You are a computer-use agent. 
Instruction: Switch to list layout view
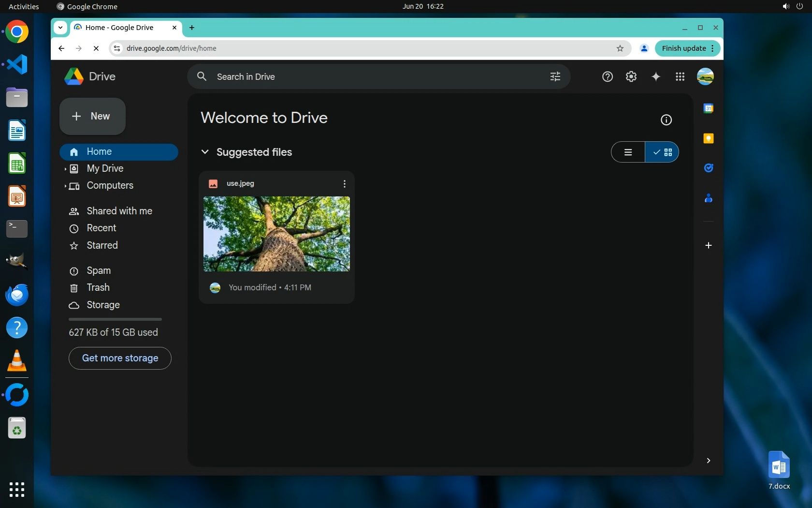point(628,152)
